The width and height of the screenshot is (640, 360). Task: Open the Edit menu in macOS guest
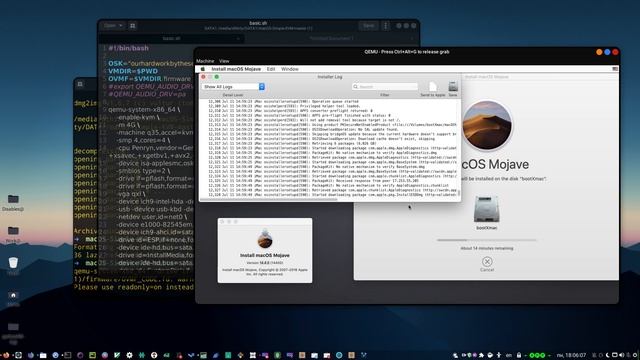click(271, 69)
